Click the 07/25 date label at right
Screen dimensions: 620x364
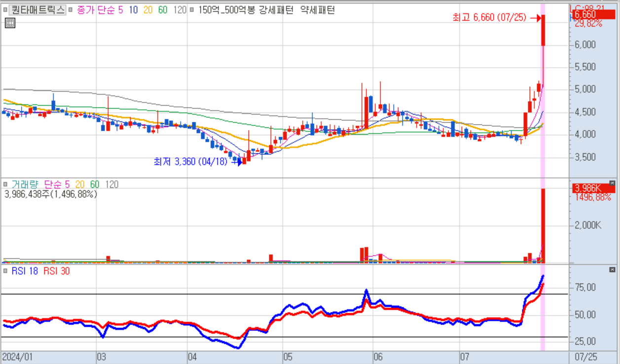pyautogui.click(x=585, y=356)
